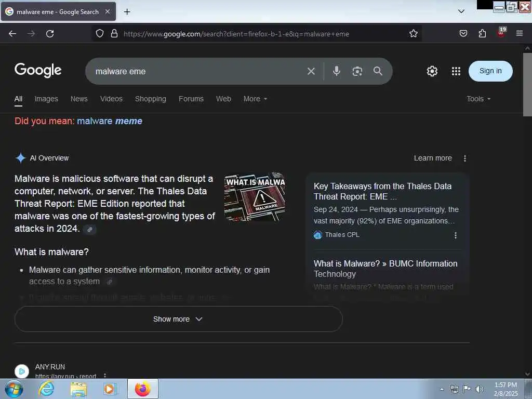
Task: Open What is Malware BUMC Information Technology link
Action: click(385, 269)
